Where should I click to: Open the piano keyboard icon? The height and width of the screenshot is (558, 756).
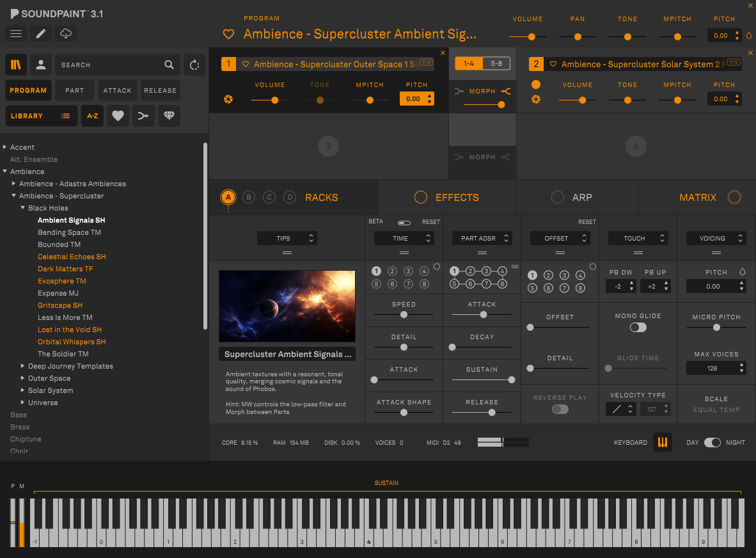tap(663, 442)
